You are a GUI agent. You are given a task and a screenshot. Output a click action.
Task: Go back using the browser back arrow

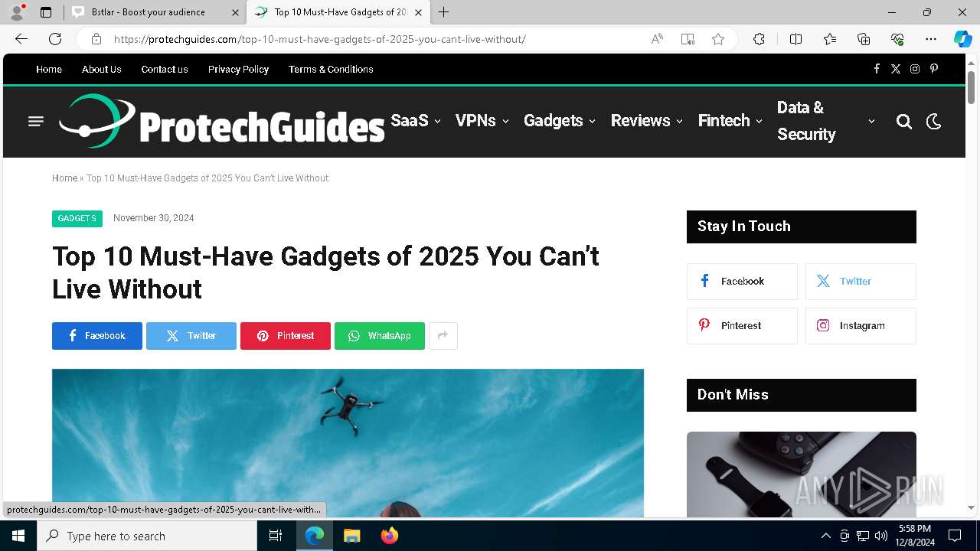click(21, 39)
